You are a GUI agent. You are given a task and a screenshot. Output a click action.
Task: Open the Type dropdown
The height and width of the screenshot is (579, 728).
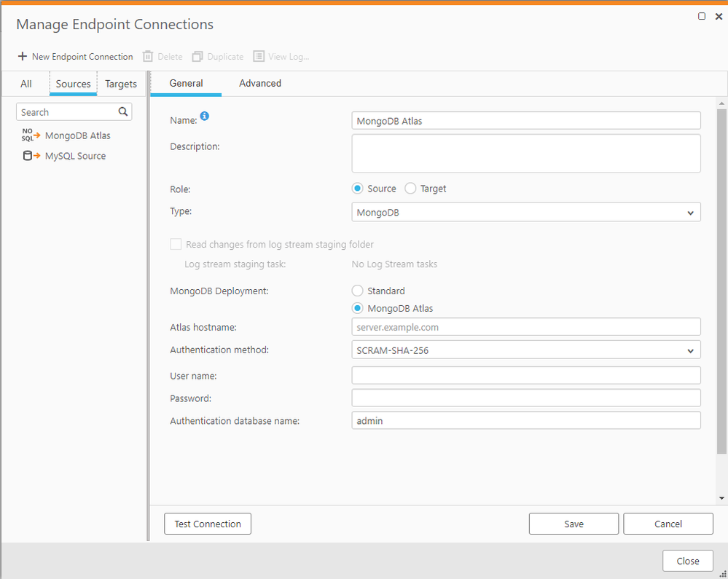click(690, 211)
